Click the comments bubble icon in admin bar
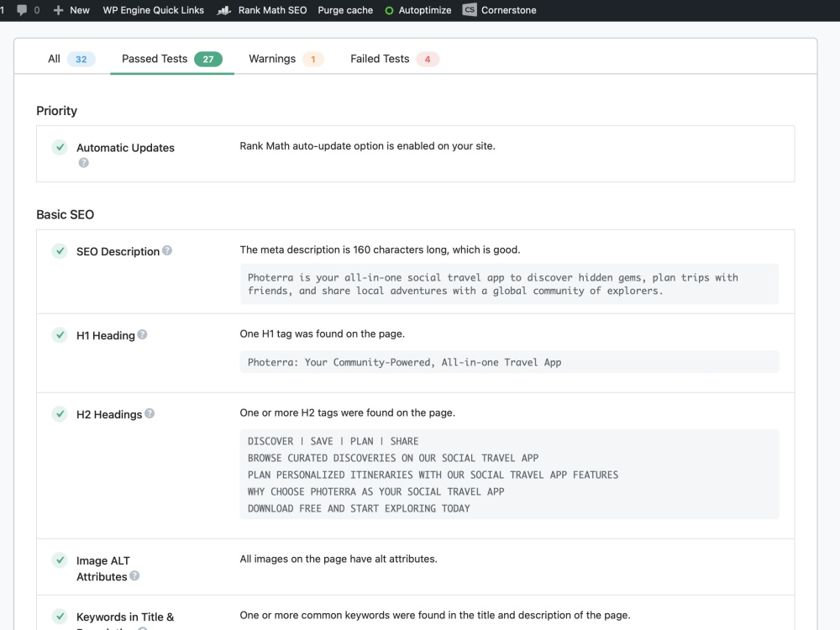 pyautogui.click(x=22, y=10)
